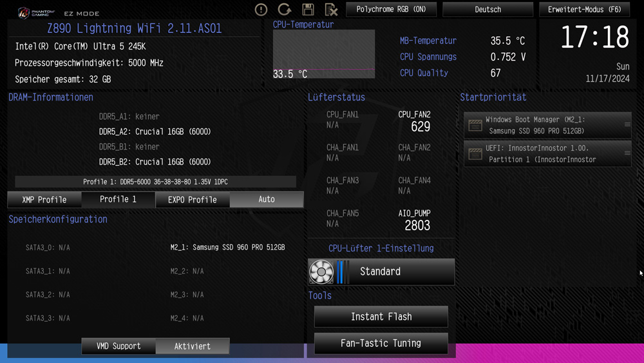644x363 pixels.
Task: Click the 33.5 °C CPU temperature reading
Action: tap(290, 74)
